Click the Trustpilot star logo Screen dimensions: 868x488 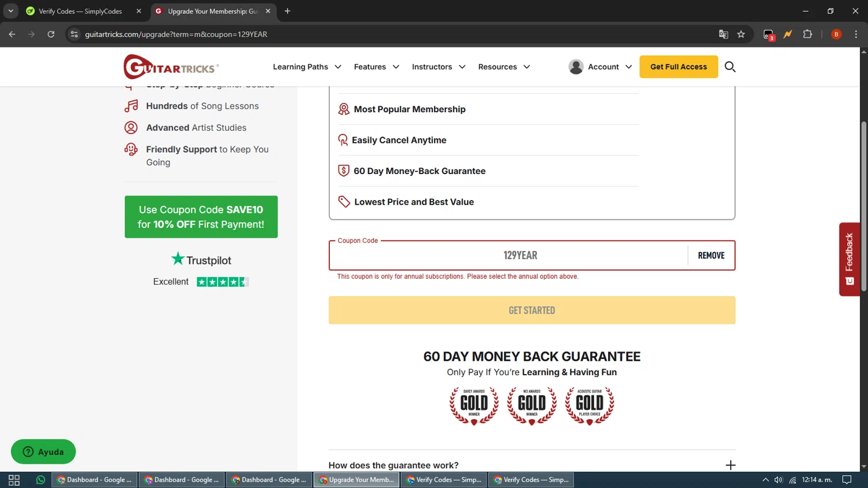click(178, 259)
